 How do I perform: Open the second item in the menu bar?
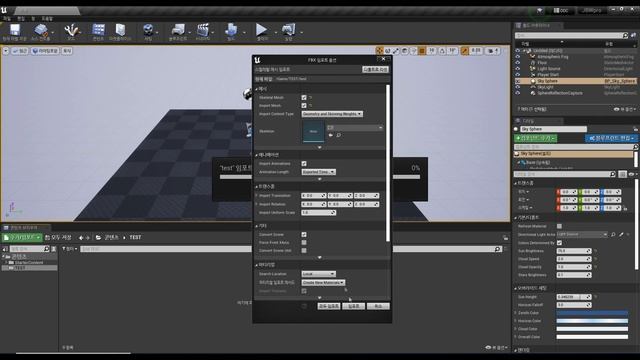21,19
